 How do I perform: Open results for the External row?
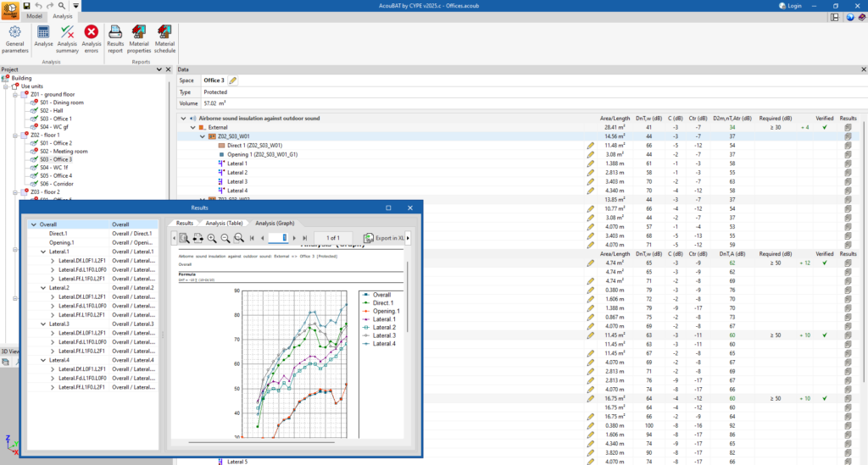pos(846,127)
